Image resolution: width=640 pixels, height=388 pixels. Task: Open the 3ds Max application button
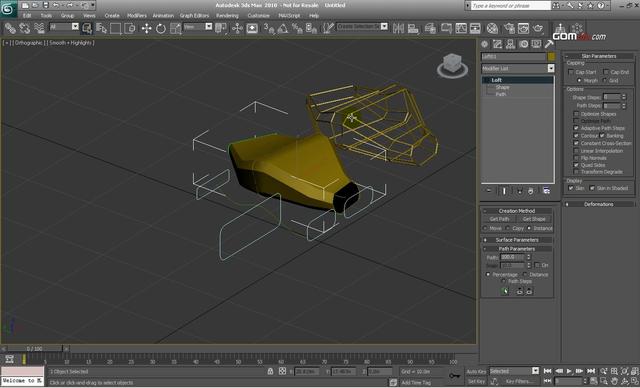click(8, 8)
